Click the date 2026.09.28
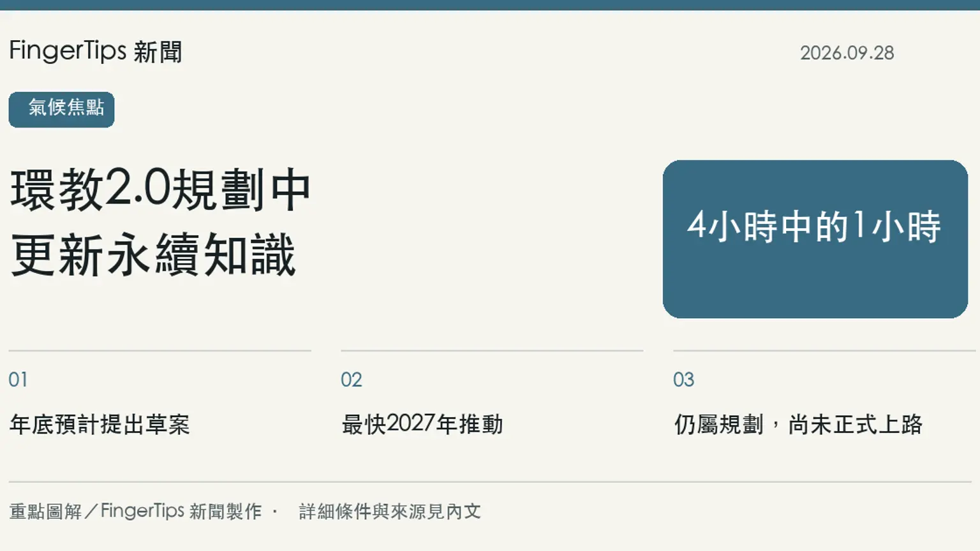980x551 pixels. coord(847,53)
